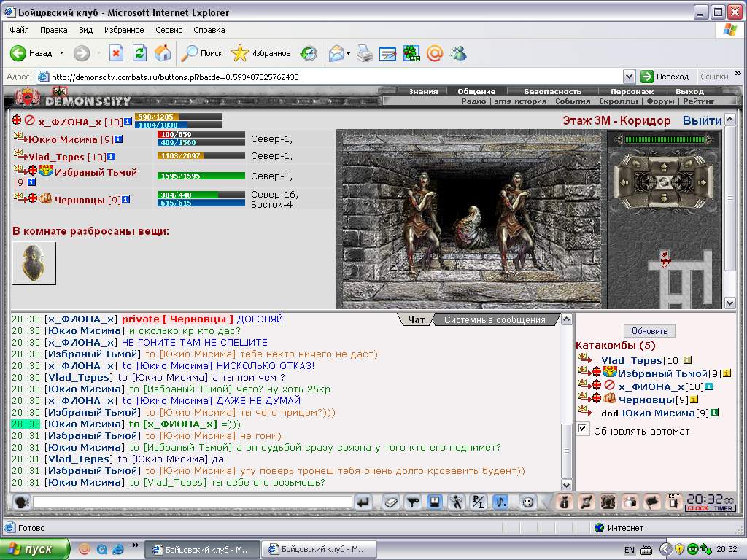The width and height of the screenshot is (747, 560).
Task: Refresh the page with green arrows icon
Action: tap(139, 52)
